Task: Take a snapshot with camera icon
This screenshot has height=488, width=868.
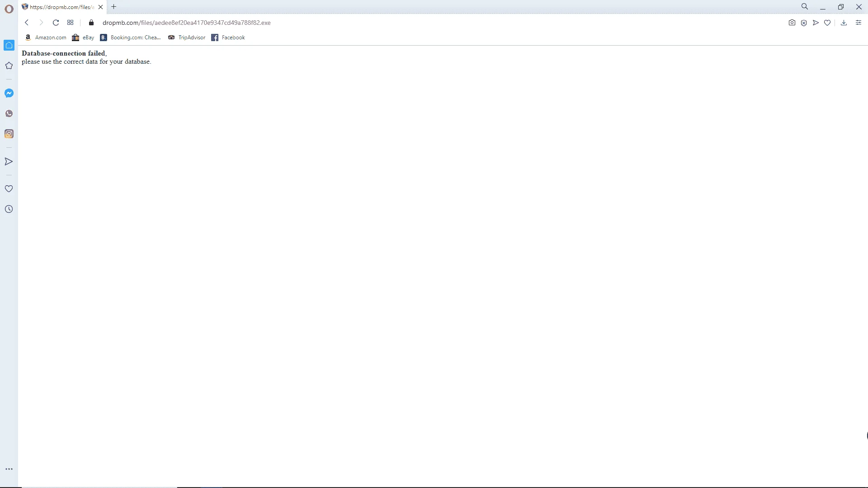Action: coord(792,23)
